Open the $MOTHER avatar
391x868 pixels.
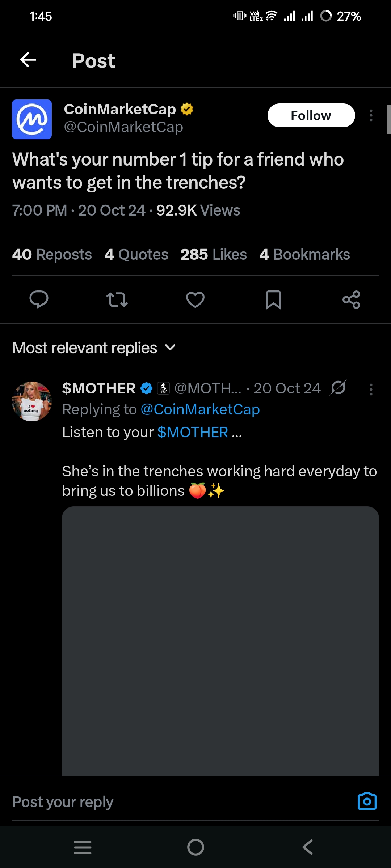(32, 401)
